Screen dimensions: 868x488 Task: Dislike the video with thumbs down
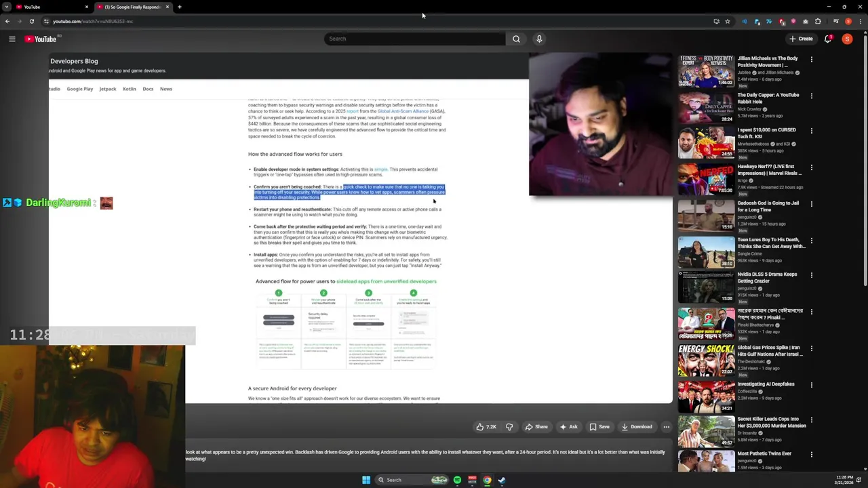pyautogui.click(x=509, y=427)
